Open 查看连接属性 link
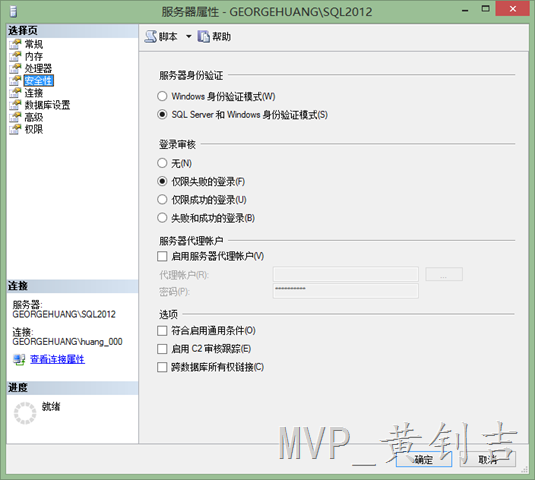This screenshot has height=480, width=535. pyautogui.click(x=57, y=359)
